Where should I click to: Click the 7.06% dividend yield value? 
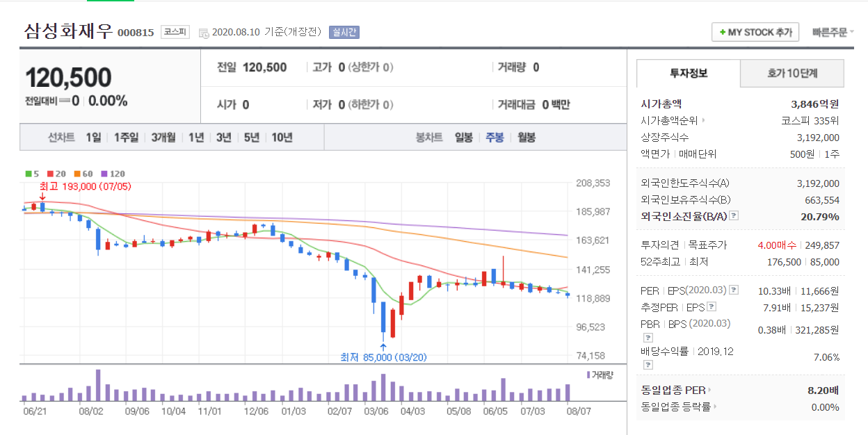coord(826,357)
